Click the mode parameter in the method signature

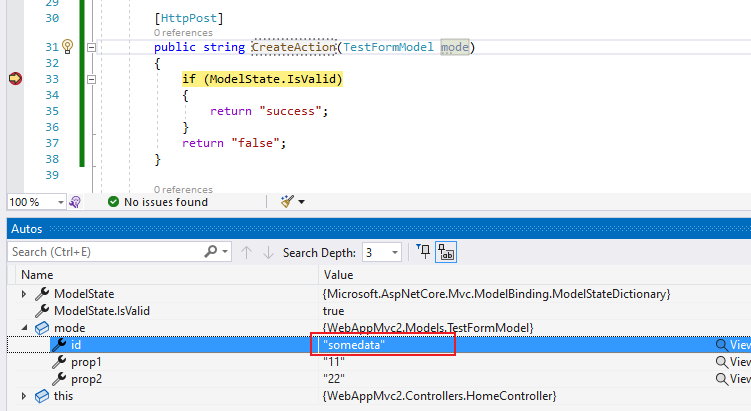(455, 47)
